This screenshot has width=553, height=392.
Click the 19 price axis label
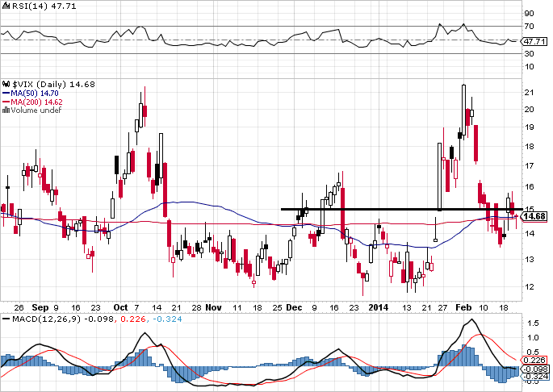(529, 127)
